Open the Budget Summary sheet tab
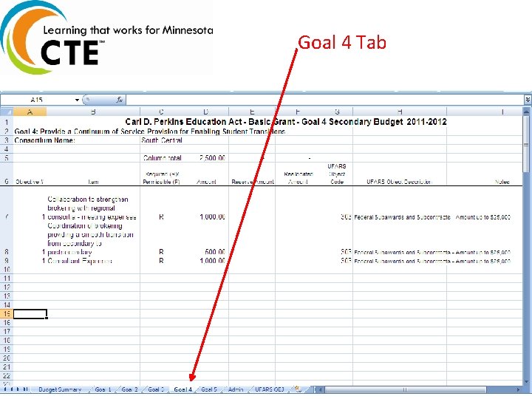Image resolution: width=532 pixels, height=399 pixels. [x=60, y=389]
